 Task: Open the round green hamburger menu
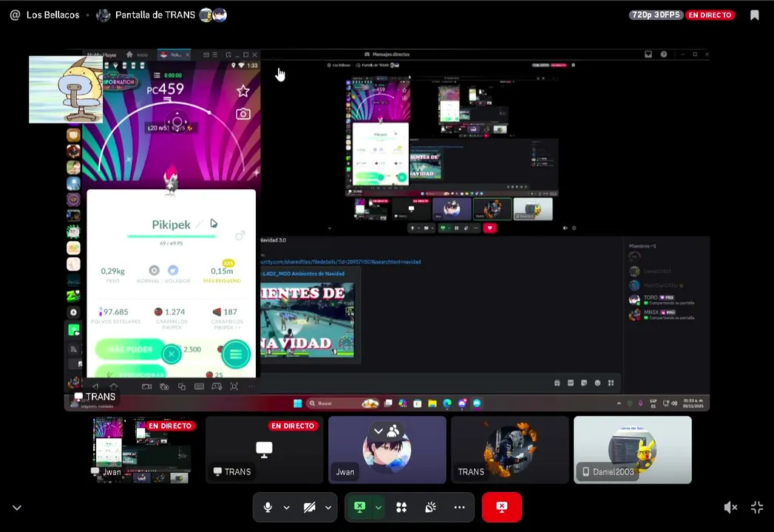236,354
